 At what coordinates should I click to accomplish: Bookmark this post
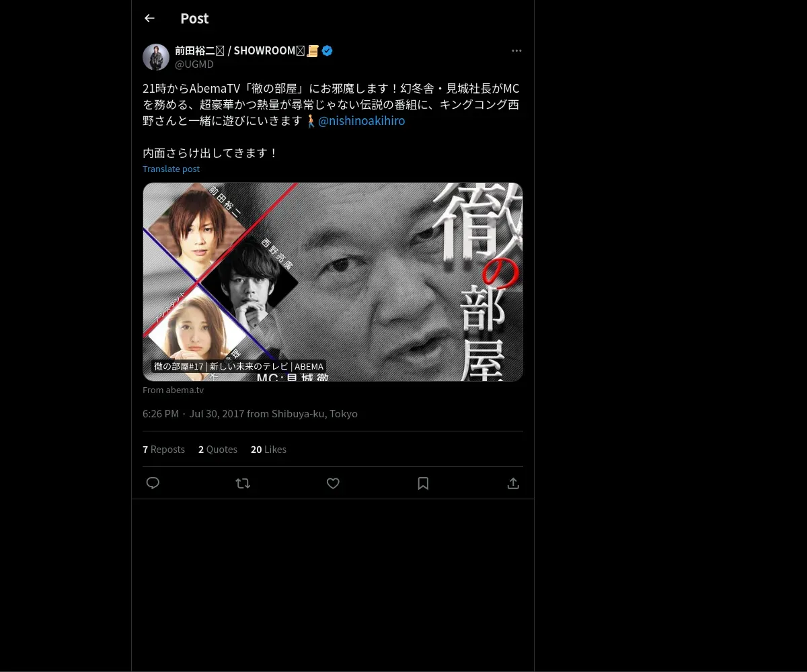(423, 483)
